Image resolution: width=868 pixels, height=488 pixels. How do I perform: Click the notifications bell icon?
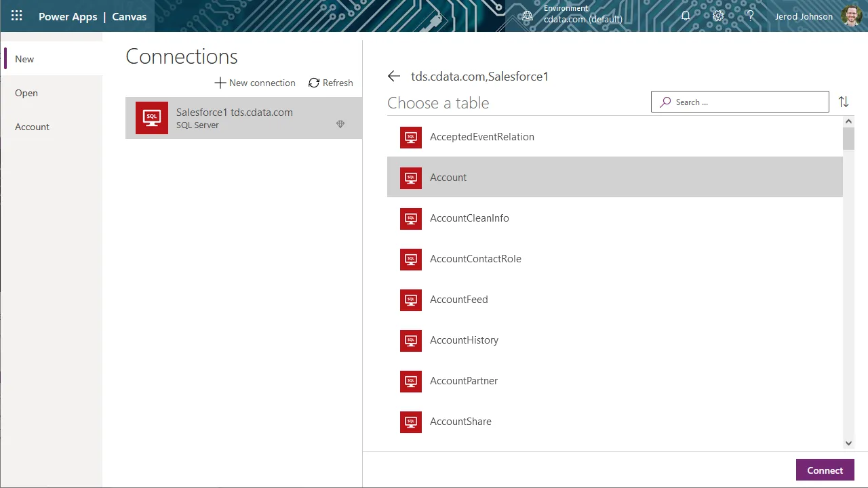tap(686, 16)
